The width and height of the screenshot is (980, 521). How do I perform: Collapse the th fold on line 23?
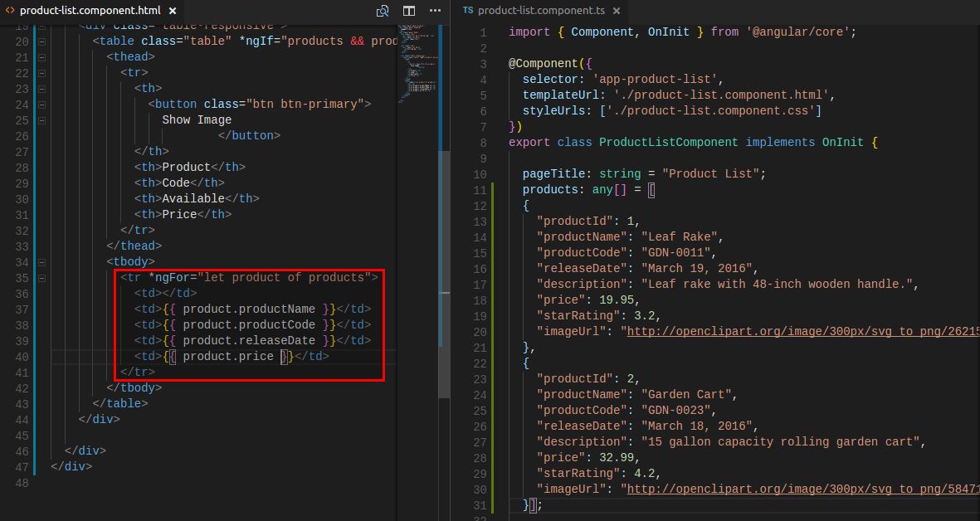[42, 89]
